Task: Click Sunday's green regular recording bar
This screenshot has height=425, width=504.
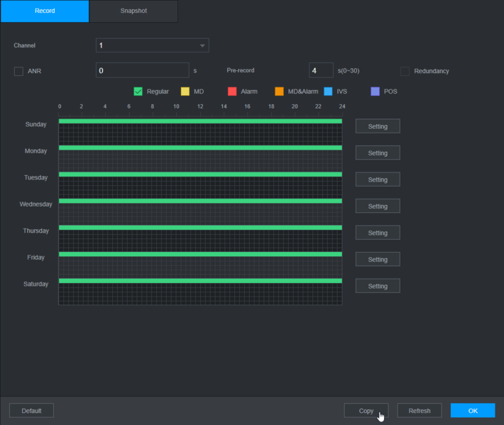Action: 200,121
